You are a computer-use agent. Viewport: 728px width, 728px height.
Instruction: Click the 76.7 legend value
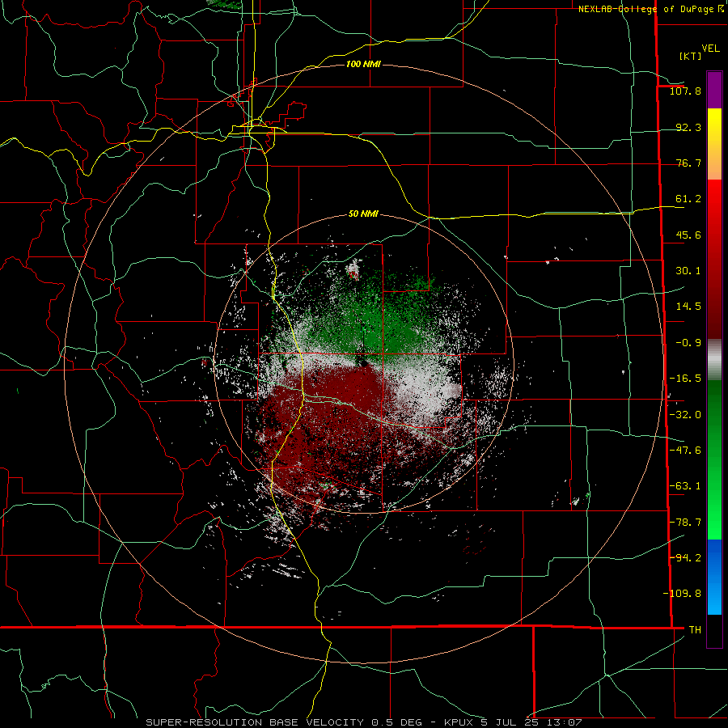[x=688, y=163]
